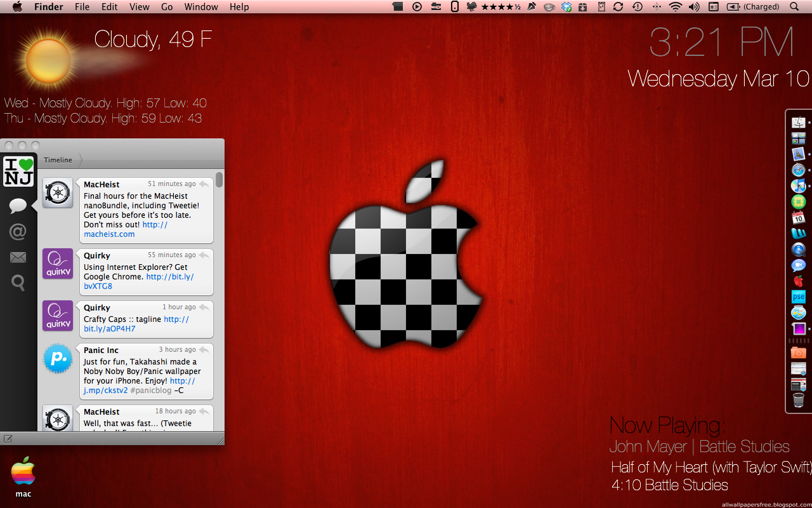The height and width of the screenshot is (508, 812).
Task: Select the I love NJ account avatar
Action: (x=18, y=171)
